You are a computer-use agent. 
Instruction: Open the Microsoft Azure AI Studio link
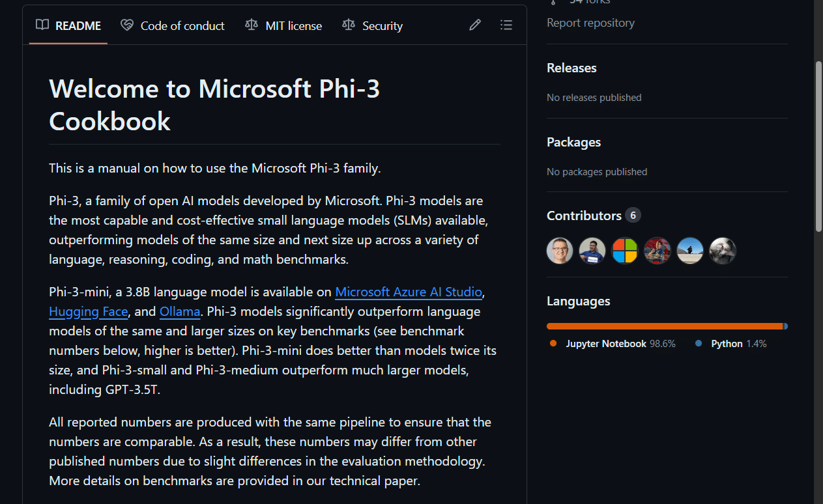point(408,292)
